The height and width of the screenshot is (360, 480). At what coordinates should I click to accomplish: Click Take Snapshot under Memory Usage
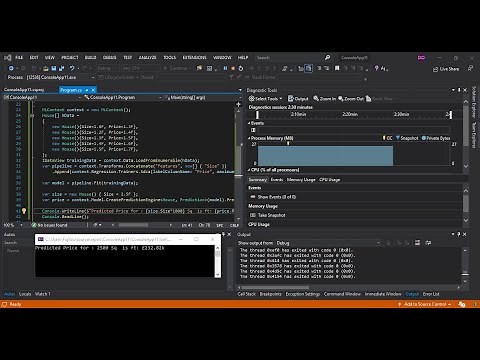coord(271,215)
